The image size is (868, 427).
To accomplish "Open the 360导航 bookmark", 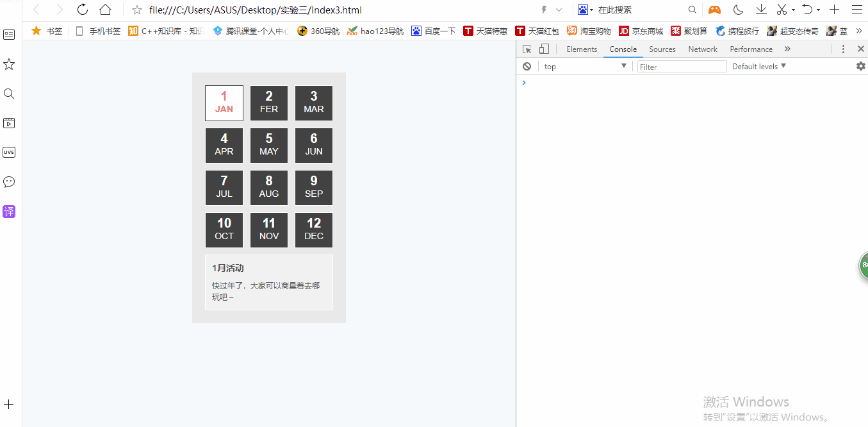I will point(318,31).
